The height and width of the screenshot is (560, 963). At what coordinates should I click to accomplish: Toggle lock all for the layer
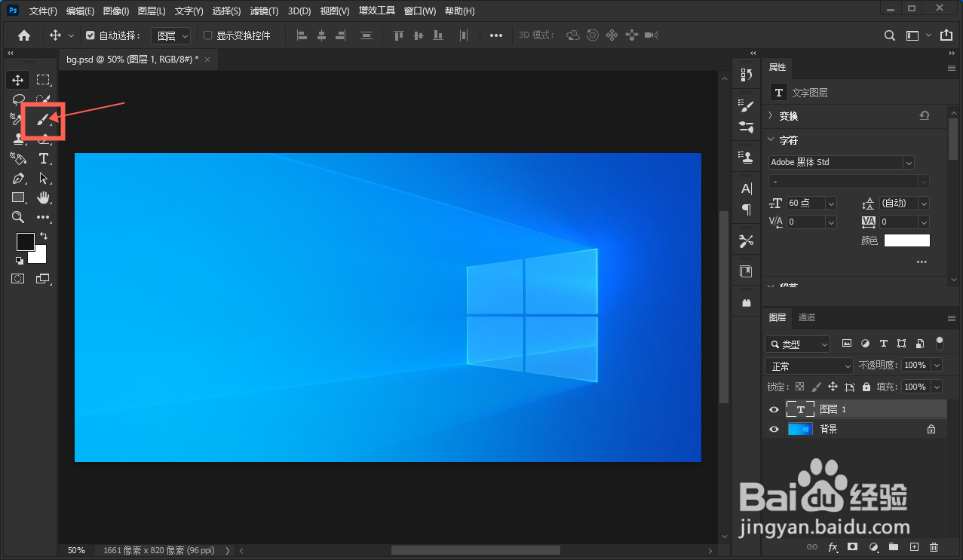[866, 387]
